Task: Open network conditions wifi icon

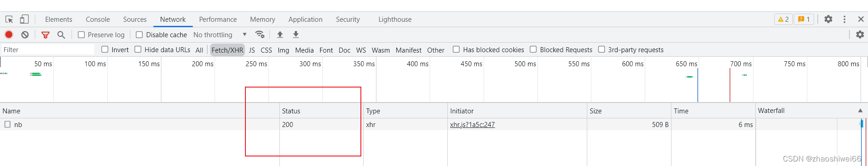Action: (x=260, y=34)
